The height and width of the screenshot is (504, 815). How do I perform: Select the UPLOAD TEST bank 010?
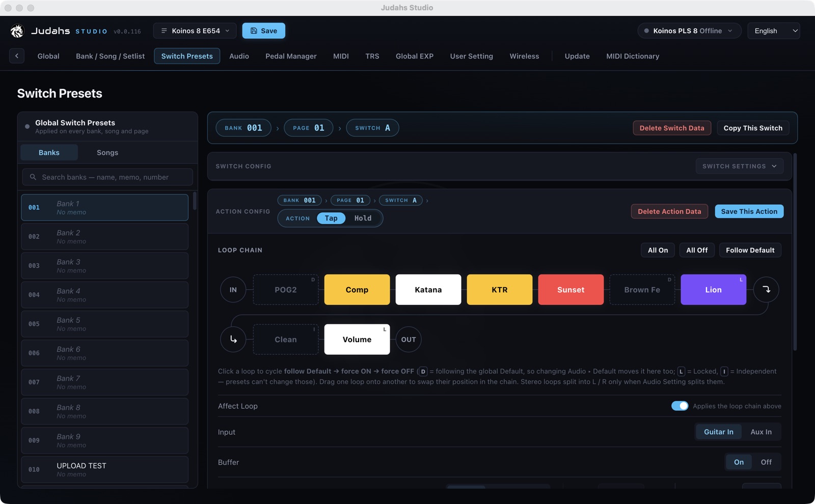click(104, 469)
